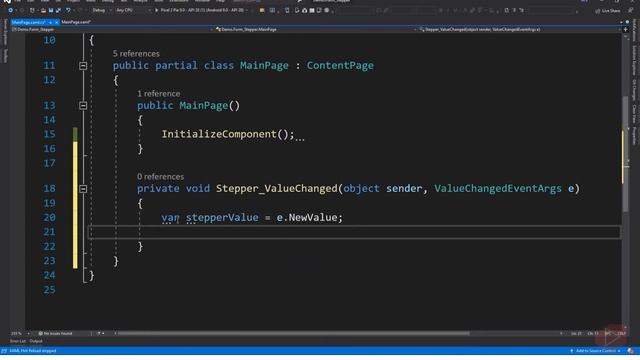Click the '1 reference' CodeLens link
Image resolution: width=640 pixels, height=360 pixels.
pos(158,93)
